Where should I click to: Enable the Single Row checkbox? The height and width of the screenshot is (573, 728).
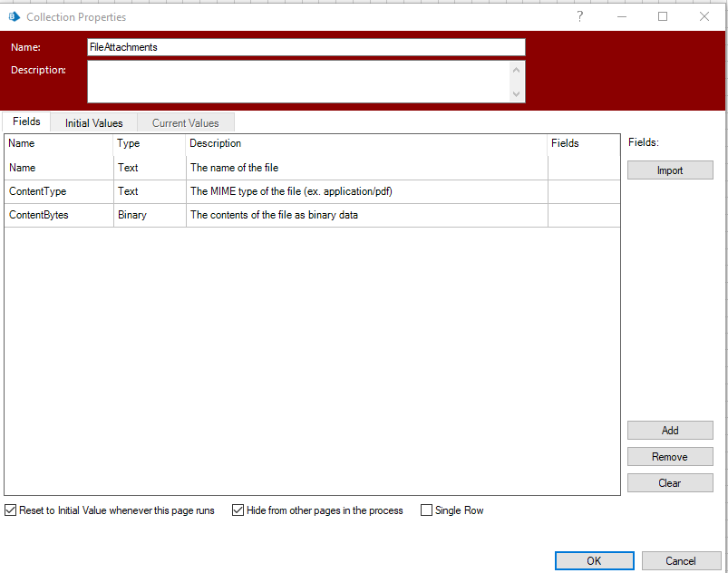click(x=427, y=510)
